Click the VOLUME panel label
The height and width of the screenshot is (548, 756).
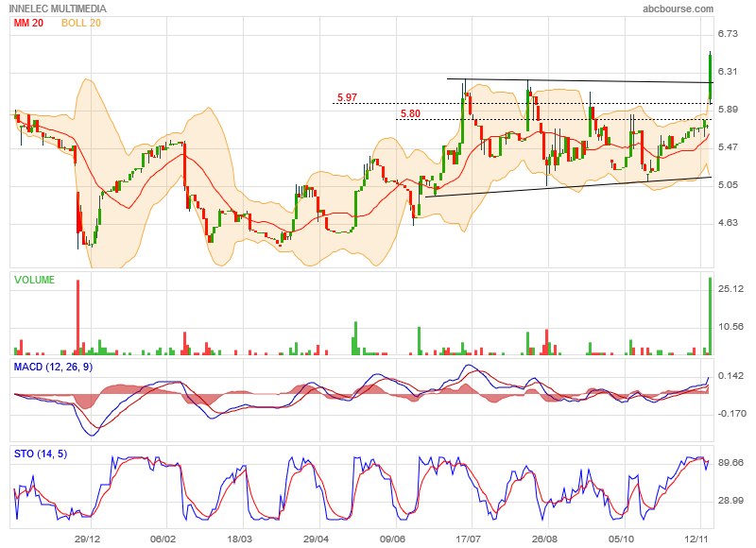34,280
